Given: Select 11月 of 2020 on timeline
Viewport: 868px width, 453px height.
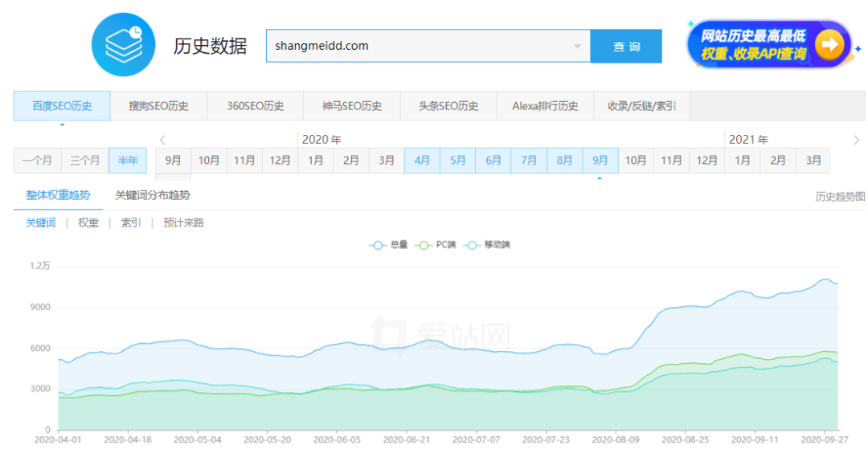Looking at the screenshot, I should coord(671,161).
